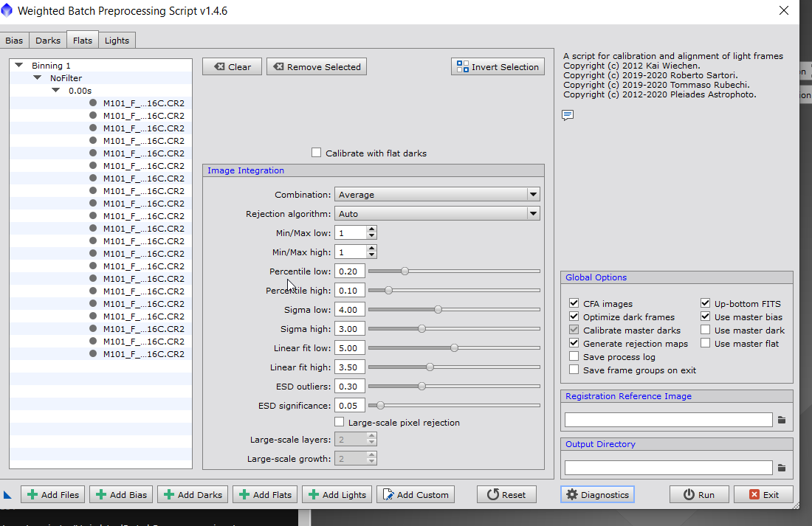Reset settings with the Reset button
This screenshot has height=526, width=812.
point(506,494)
